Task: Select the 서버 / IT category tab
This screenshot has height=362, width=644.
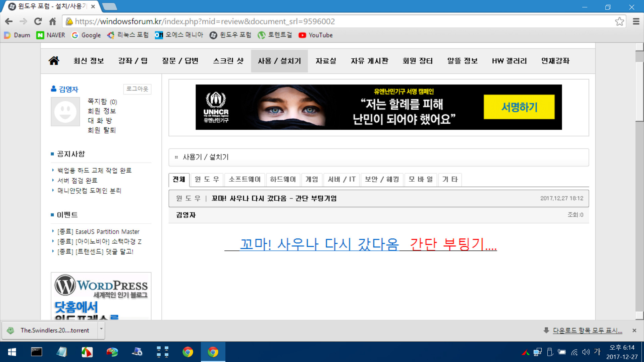Action: point(341,180)
